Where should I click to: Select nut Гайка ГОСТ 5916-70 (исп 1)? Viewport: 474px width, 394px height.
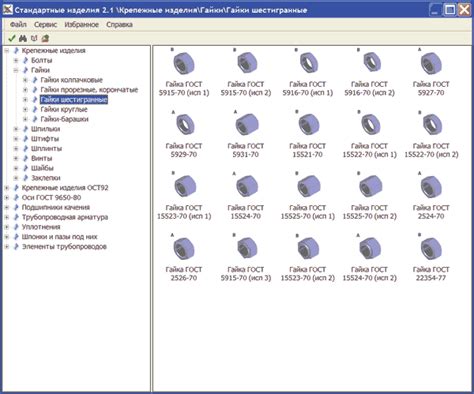[x=308, y=72]
